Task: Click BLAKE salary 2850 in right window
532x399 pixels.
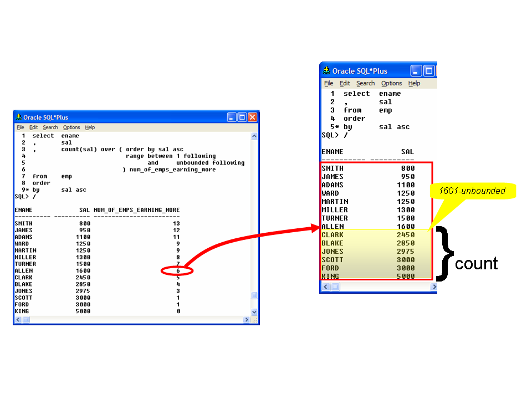Action: 406,243
